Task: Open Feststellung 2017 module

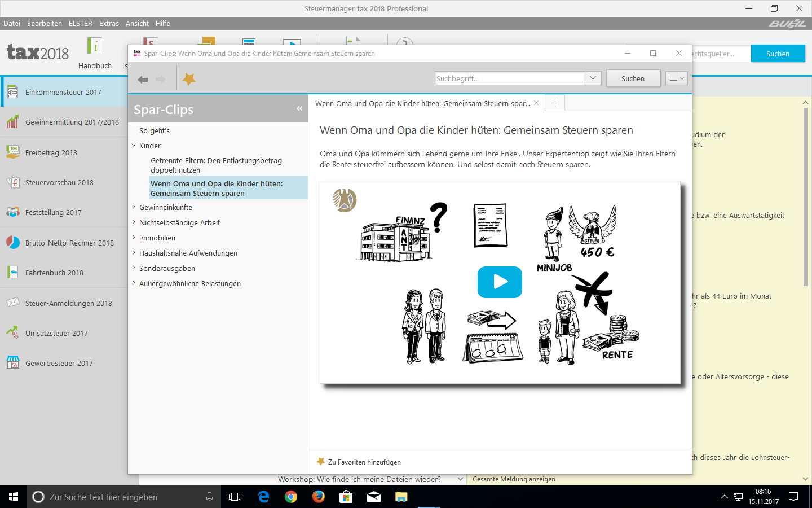Action: click(64, 212)
